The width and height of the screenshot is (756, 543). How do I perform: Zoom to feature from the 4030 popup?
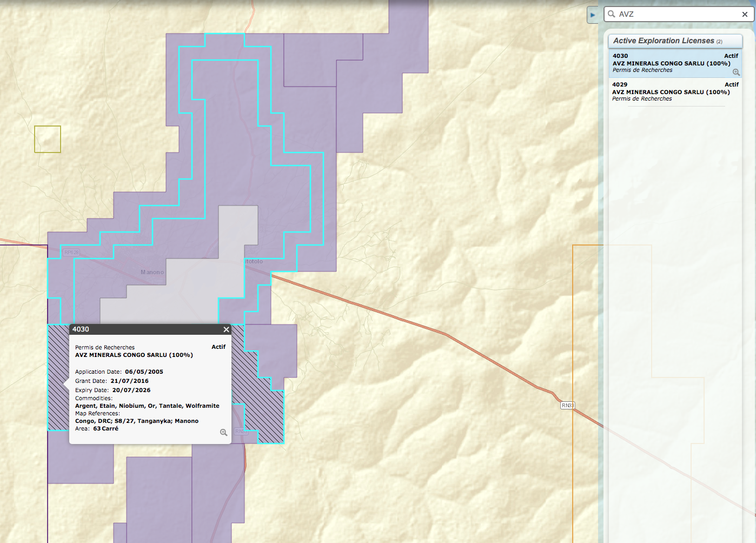coord(223,432)
